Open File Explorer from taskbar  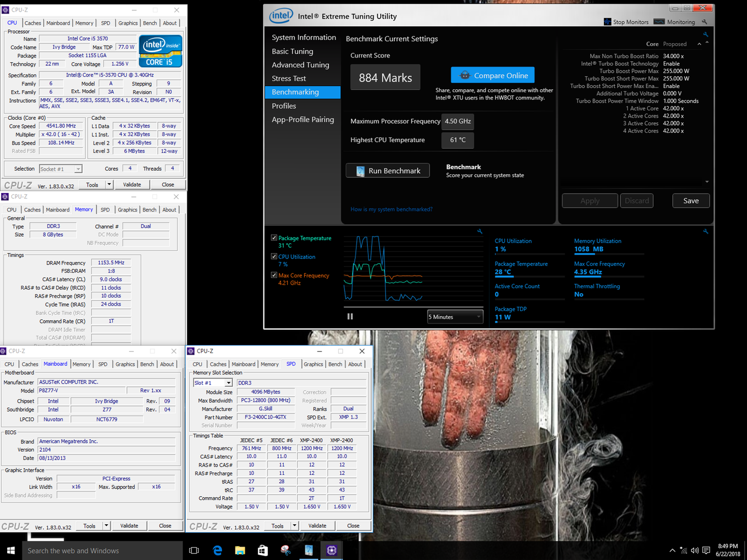(x=240, y=551)
